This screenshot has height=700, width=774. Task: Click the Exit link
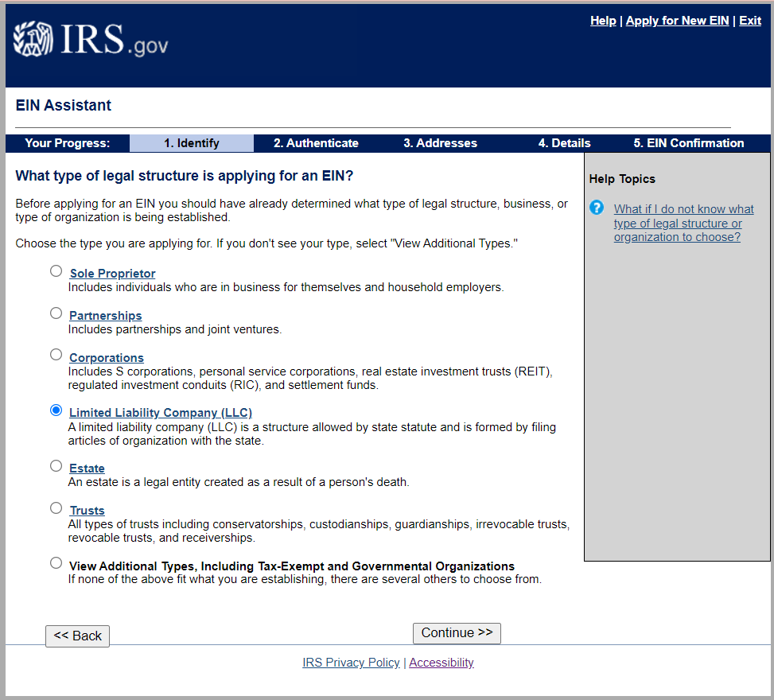click(x=749, y=21)
